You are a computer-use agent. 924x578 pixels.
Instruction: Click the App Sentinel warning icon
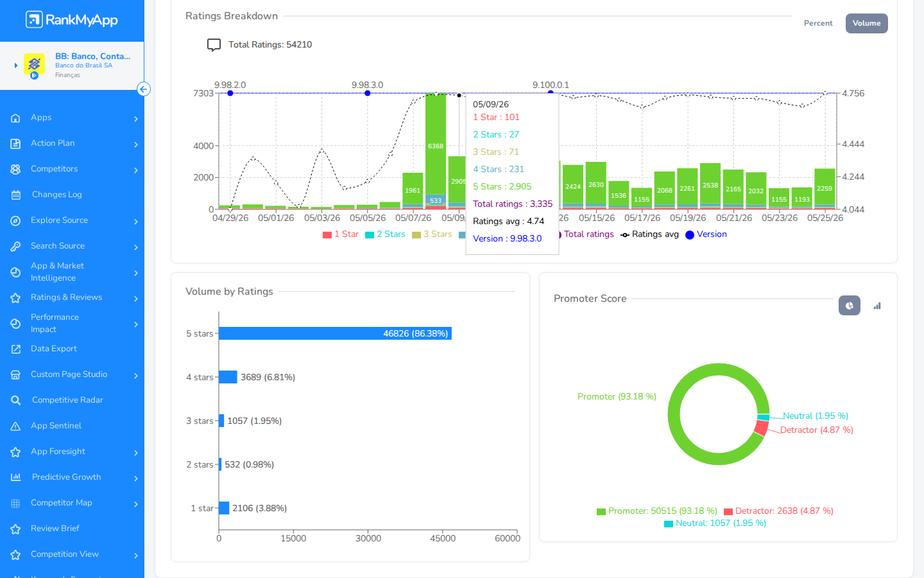[15, 426]
